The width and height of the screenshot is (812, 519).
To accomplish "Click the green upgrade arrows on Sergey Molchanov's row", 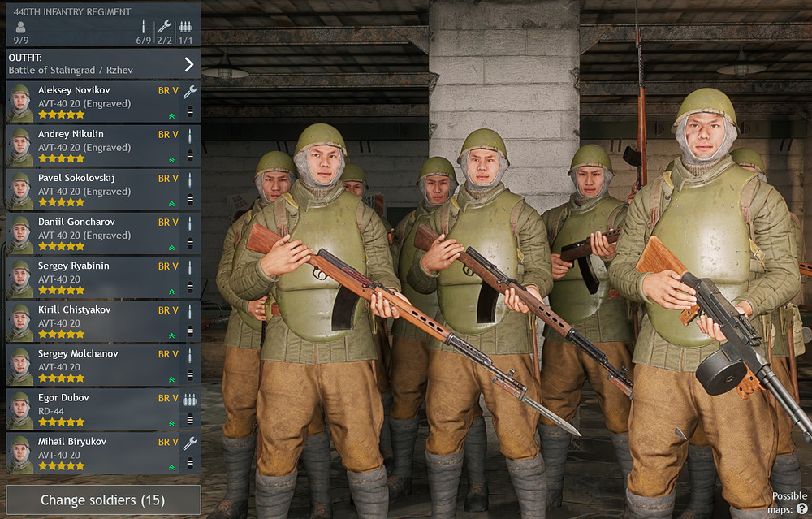I will tap(171, 380).
